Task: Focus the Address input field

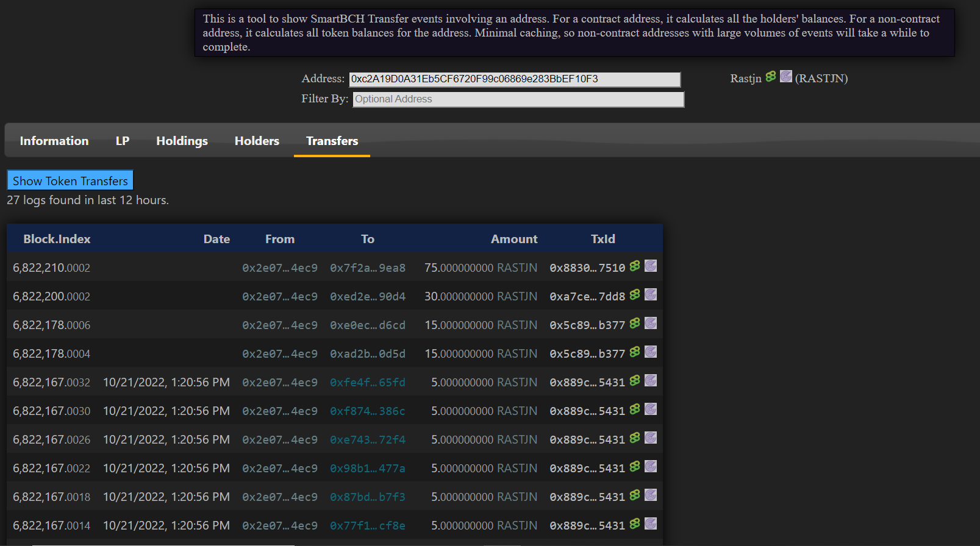Action: [x=515, y=79]
